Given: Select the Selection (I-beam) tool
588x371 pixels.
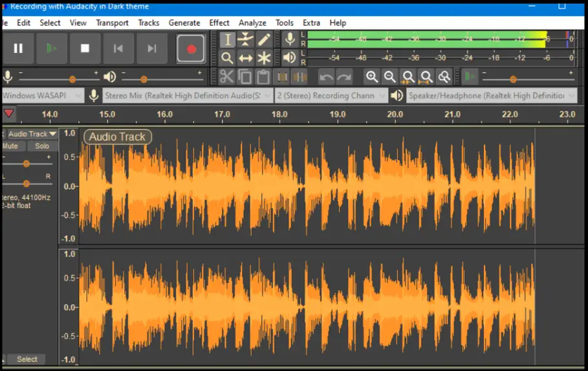Looking at the screenshot, I should click(x=227, y=39).
